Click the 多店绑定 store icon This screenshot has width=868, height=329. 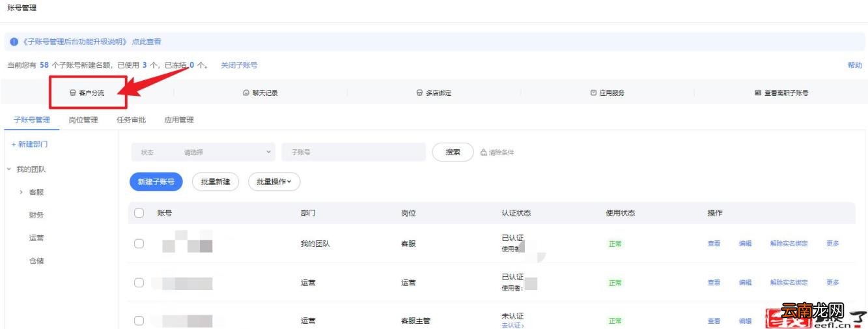point(420,93)
